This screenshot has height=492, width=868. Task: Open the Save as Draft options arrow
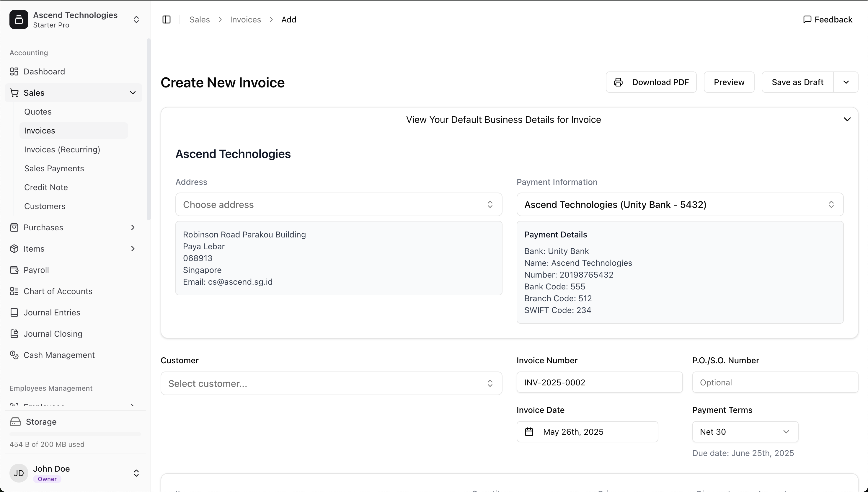tap(846, 82)
